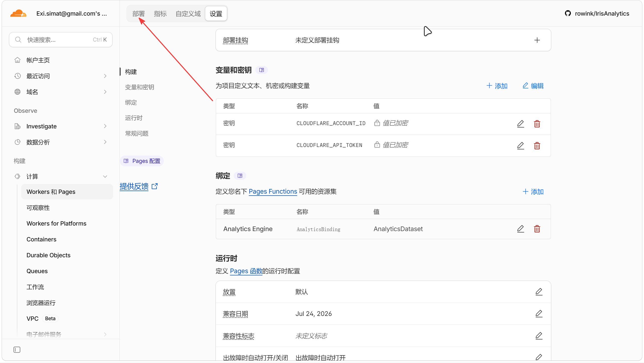Image resolution: width=644 pixels, height=363 pixels.
Task: Click the globe icon for 域名
Action: 17,92
